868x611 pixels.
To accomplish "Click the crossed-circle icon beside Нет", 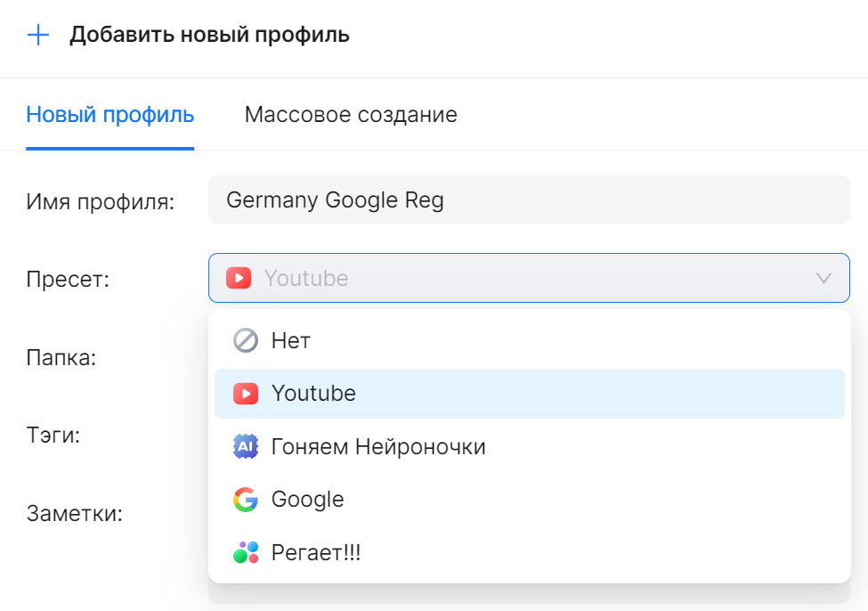I will tap(245, 340).
